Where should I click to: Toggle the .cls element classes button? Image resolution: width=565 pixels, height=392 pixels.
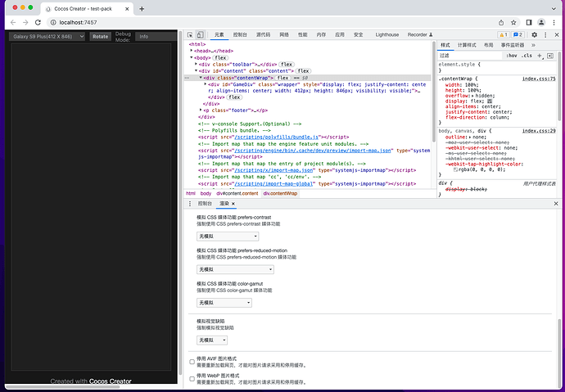[x=527, y=56]
